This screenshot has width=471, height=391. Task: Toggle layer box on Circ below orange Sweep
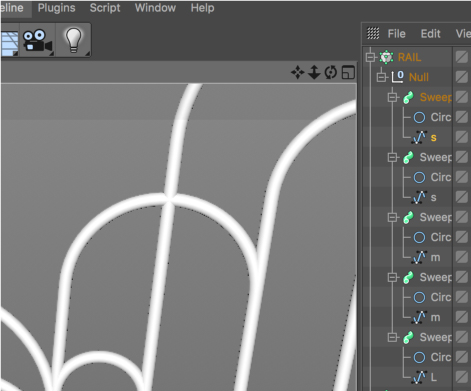[462, 117]
